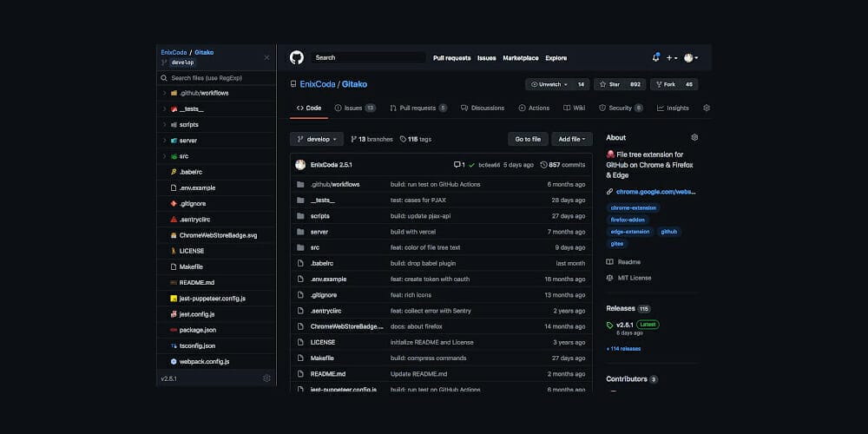868x434 pixels.
Task: Expand server folder in sidebar
Action: (x=164, y=141)
